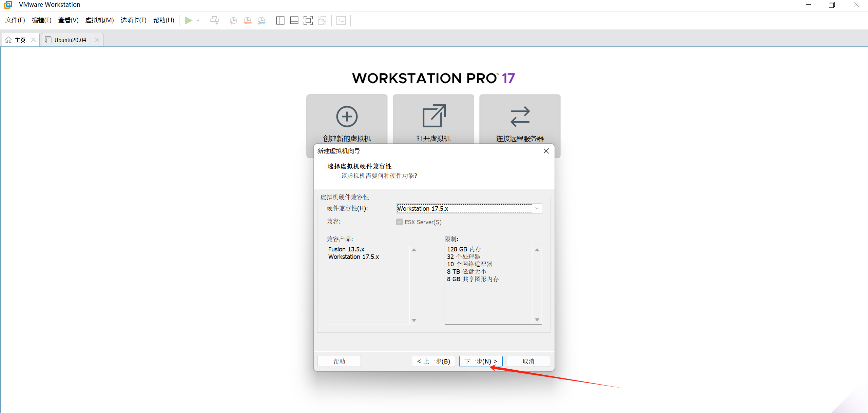Click the 帮助 button in wizard
Image resolution: width=868 pixels, height=413 pixels.
click(339, 362)
